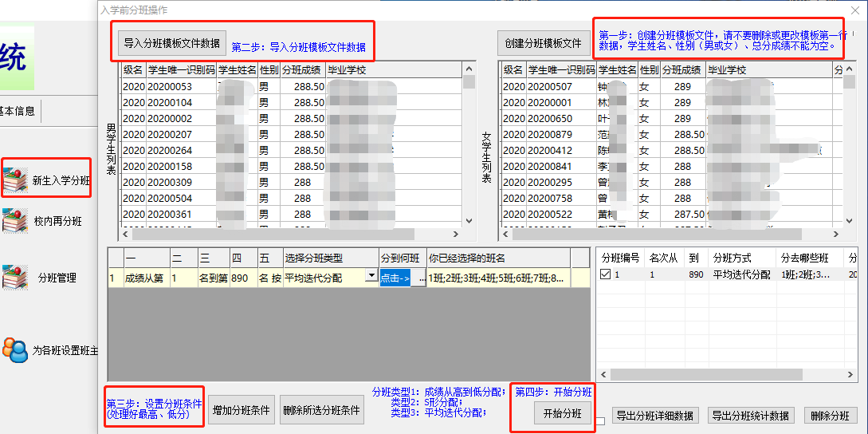
Task: Open 新生入学分班 from the sidebar
Action: pos(46,179)
